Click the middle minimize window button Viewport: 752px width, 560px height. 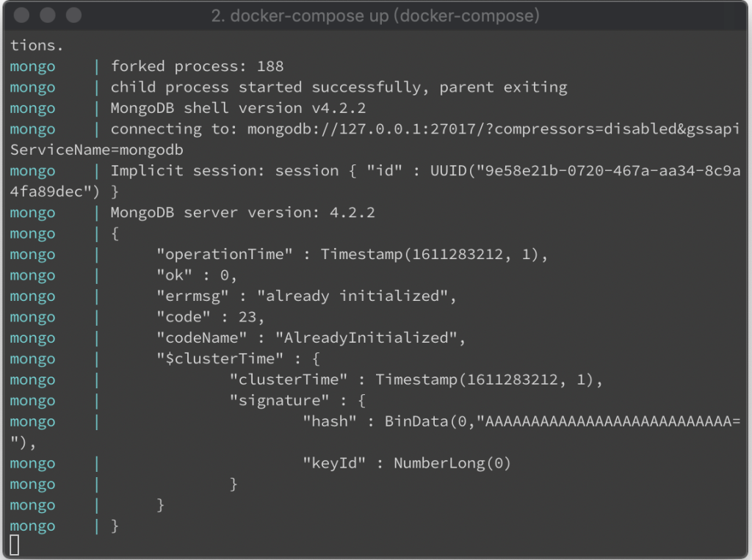pos(48,15)
